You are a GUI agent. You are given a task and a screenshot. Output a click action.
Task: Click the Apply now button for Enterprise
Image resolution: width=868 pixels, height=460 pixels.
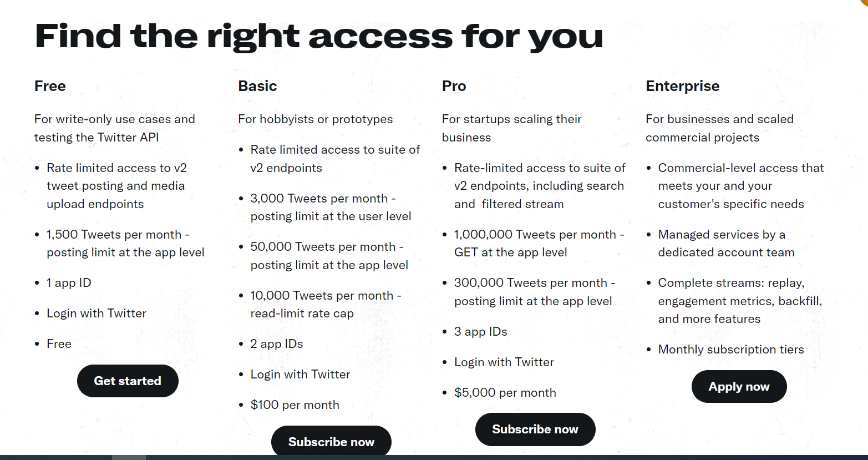pos(739,386)
